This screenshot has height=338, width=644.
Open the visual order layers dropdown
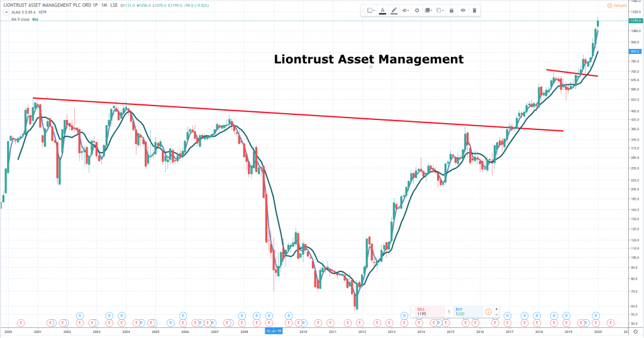(428, 10)
